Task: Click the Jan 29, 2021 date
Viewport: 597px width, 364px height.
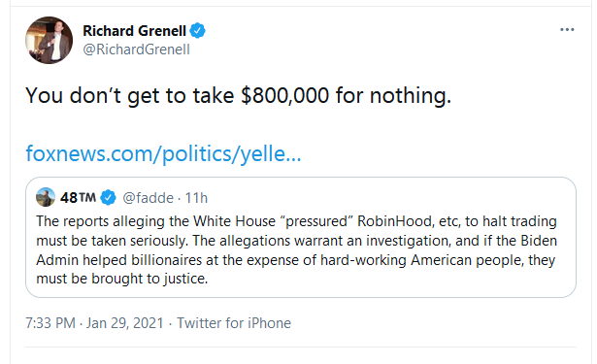Action: click(125, 323)
